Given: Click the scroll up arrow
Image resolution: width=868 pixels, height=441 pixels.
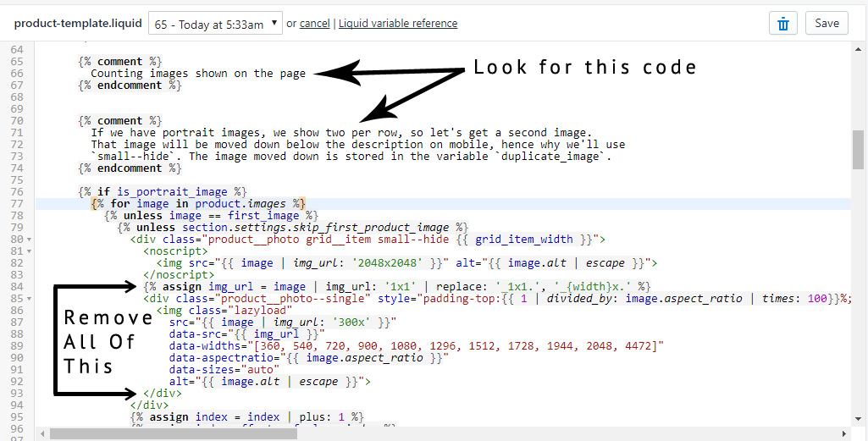Looking at the screenshot, I should [x=858, y=49].
